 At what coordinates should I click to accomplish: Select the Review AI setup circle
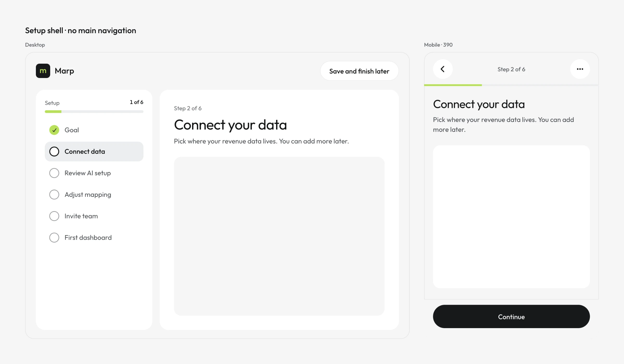click(54, 173)
